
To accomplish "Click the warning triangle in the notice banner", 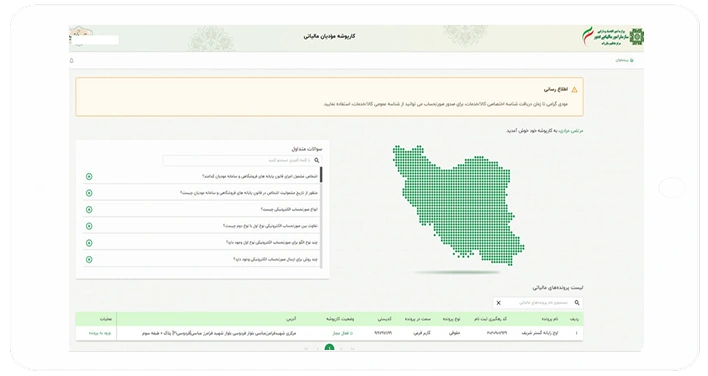I will (x=574, y=89).
